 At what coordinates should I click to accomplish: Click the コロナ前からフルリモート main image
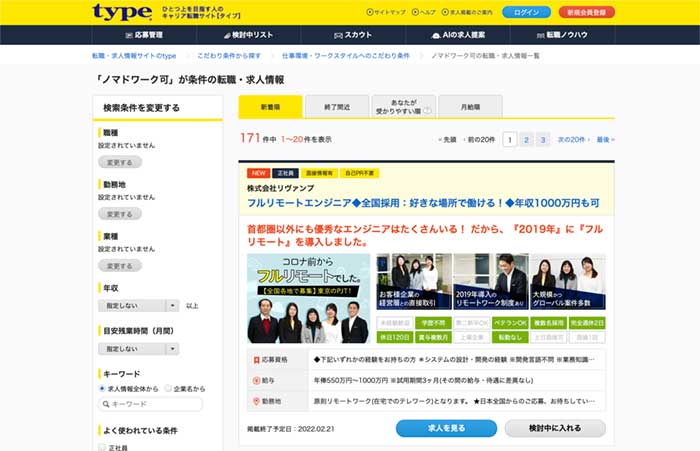point(308,298)
